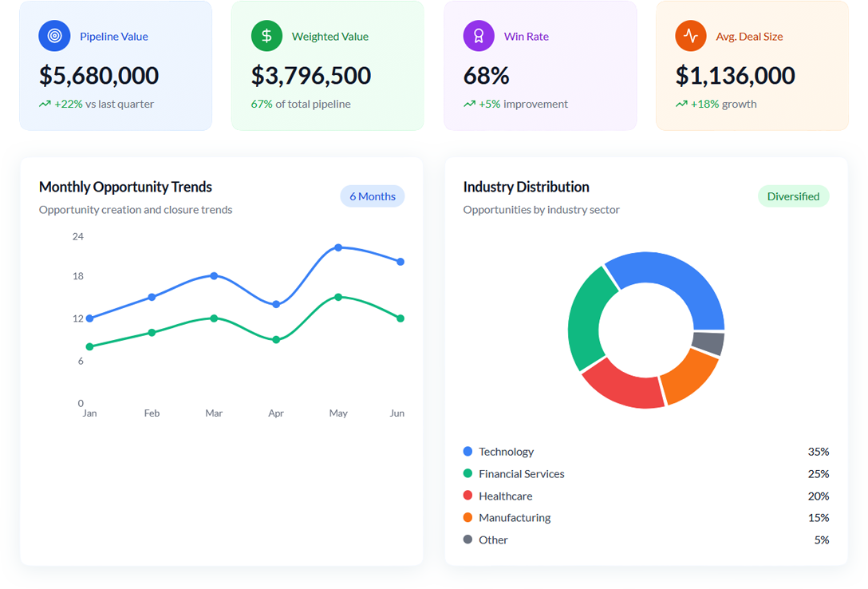Click the 35% Technology percentage
Viewport: 868px width, 589px height.
[819, 452]
